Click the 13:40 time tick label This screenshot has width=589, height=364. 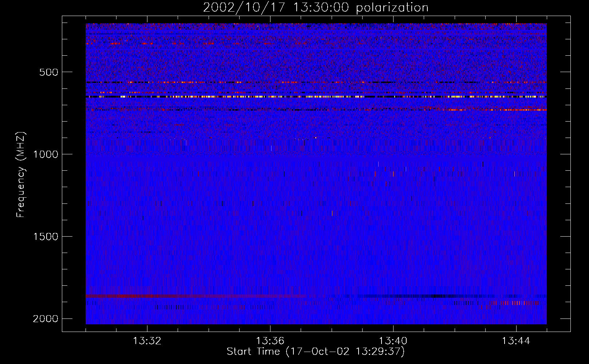coord(393,341)
